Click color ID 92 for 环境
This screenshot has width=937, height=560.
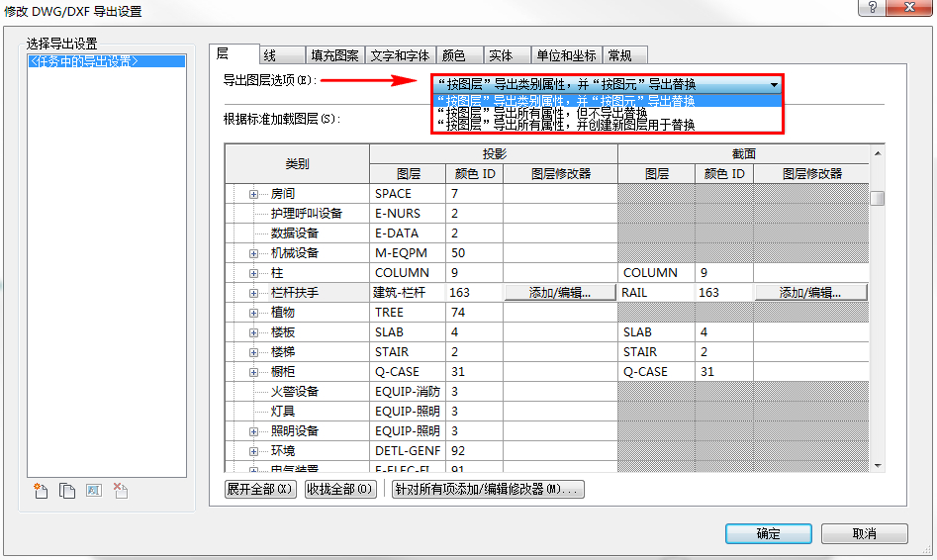coord(475,450)
